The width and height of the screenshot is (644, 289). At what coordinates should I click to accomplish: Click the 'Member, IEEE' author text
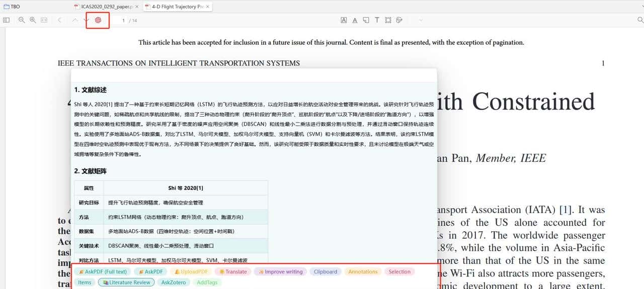tap(511, 158)
